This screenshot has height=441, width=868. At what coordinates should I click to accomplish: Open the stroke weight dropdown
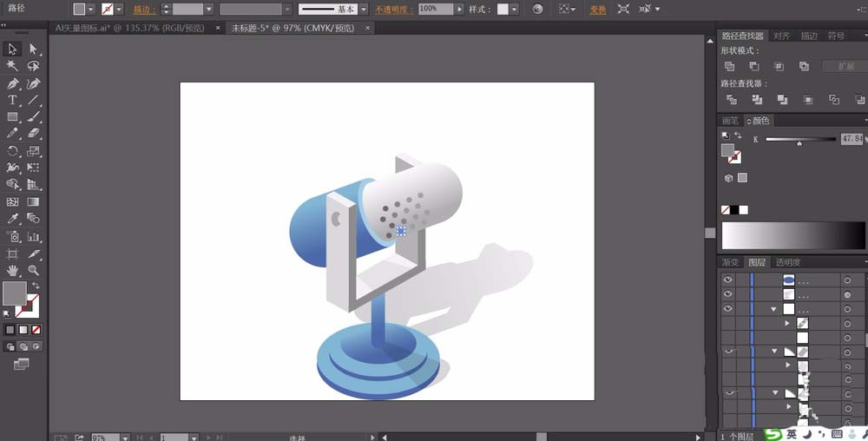pos(208,10)
